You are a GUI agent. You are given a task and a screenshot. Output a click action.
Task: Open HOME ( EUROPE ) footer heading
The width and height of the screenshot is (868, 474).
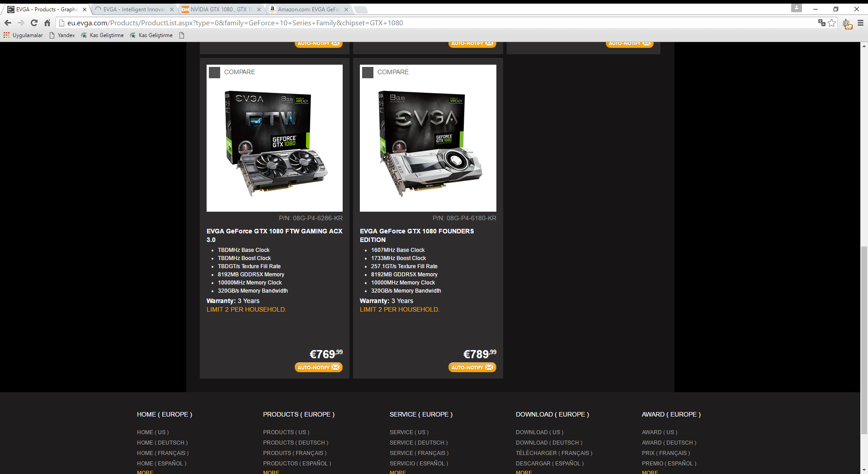click(x=165, y=414)
